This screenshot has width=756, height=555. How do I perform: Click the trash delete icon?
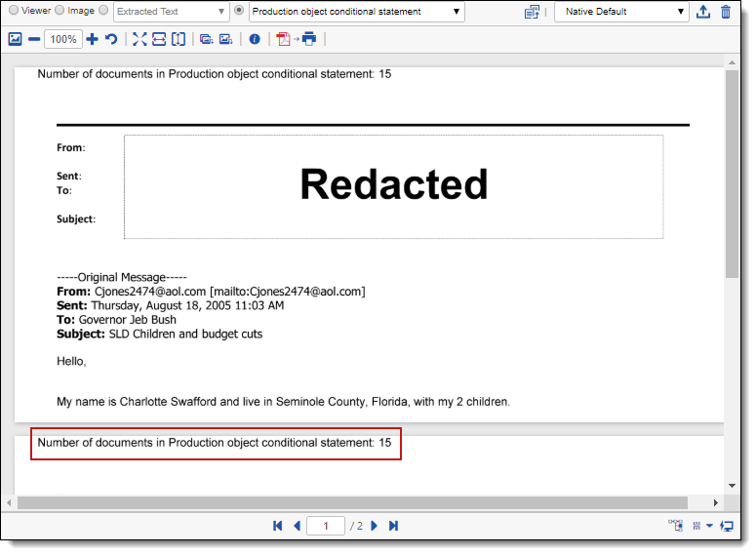[726, 12]
